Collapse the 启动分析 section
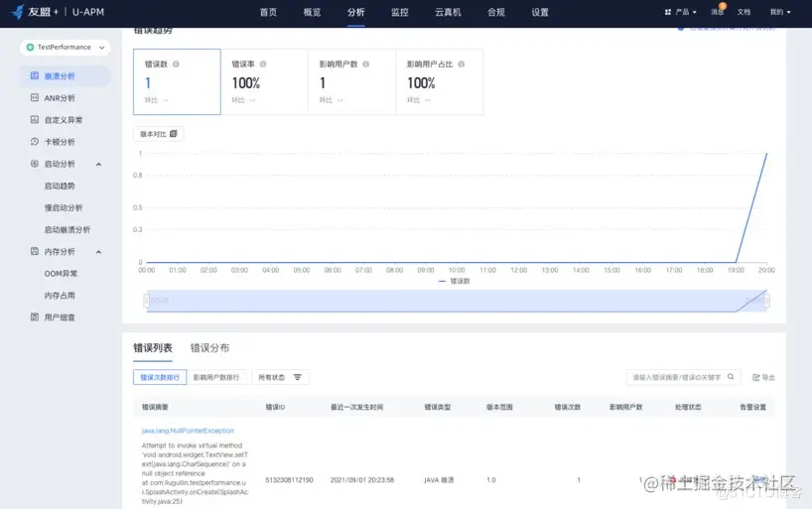Viewport: 812px width, 509px height. pyautogui.click(x=98, y=164)
